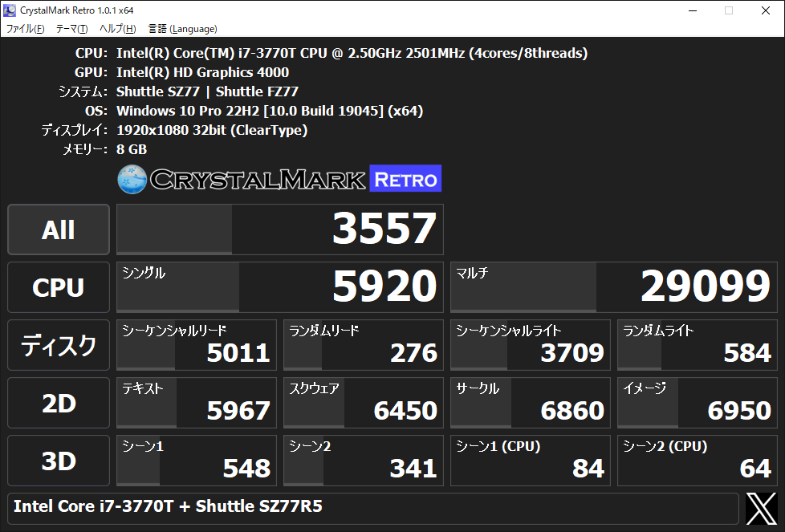This screenshot has width=785, height=532.
Task: Click the comment field with Intel Core i7-3770T text
Action: click(x=373, y=509)
